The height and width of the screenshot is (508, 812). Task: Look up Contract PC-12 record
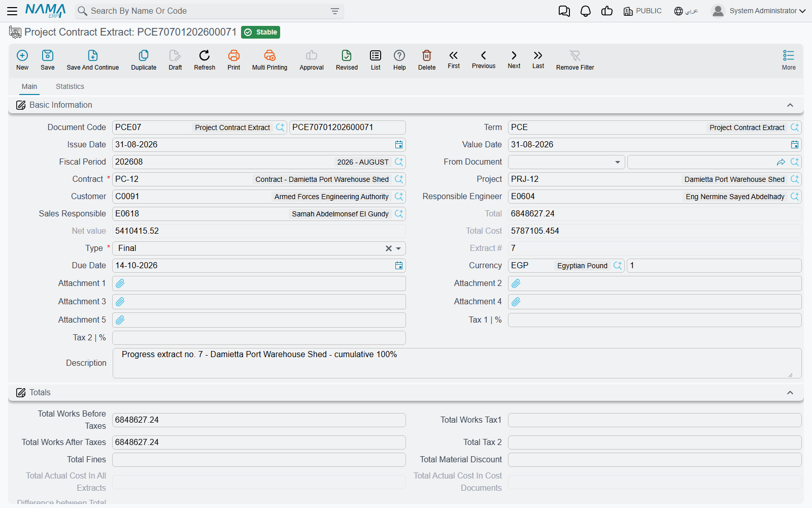click(x=399, y=179)
